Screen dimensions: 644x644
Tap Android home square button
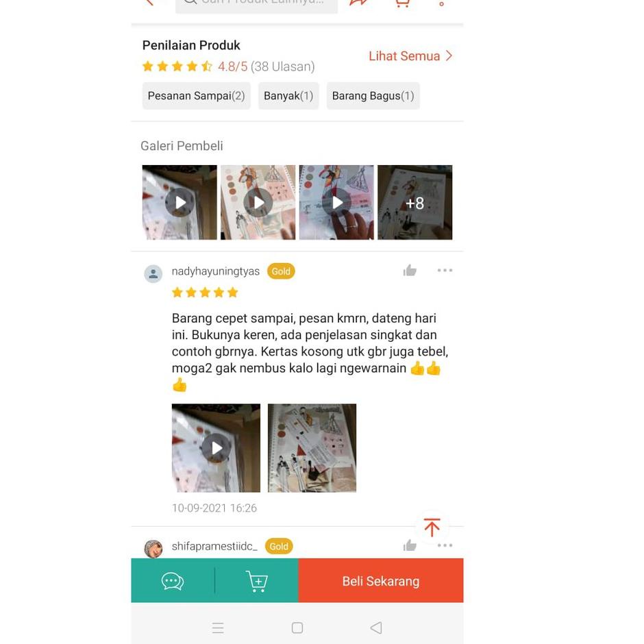(x=297, y=628)
